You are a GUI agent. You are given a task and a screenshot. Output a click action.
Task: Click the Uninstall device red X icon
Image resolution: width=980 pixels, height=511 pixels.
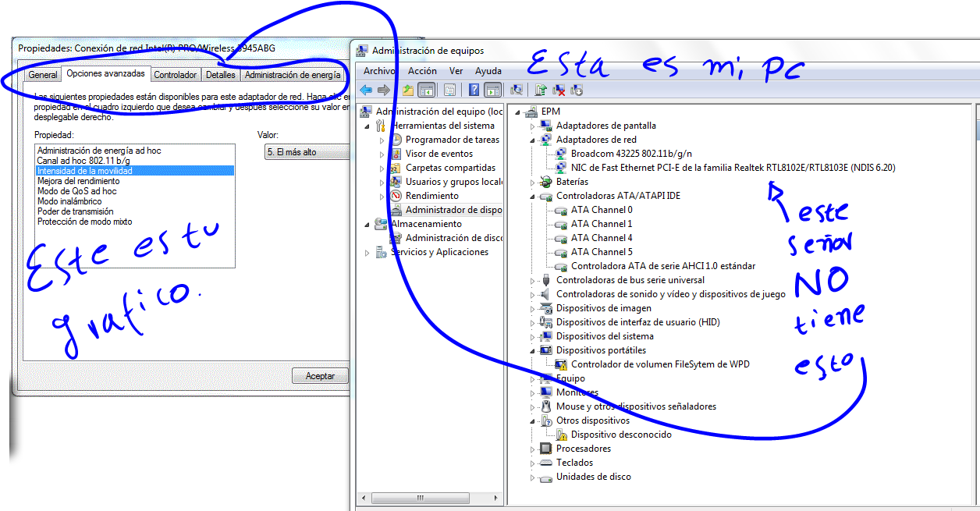coord(559,90)
